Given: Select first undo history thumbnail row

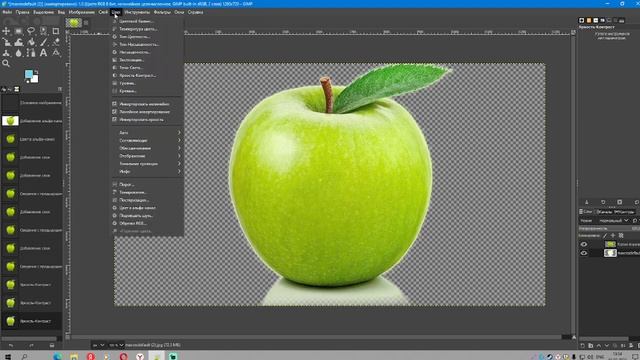Looking at the screenshot, I should tap(31, 103).
